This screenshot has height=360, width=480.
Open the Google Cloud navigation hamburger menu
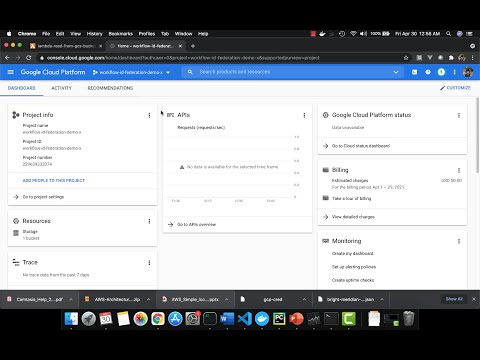coord(11,72)
